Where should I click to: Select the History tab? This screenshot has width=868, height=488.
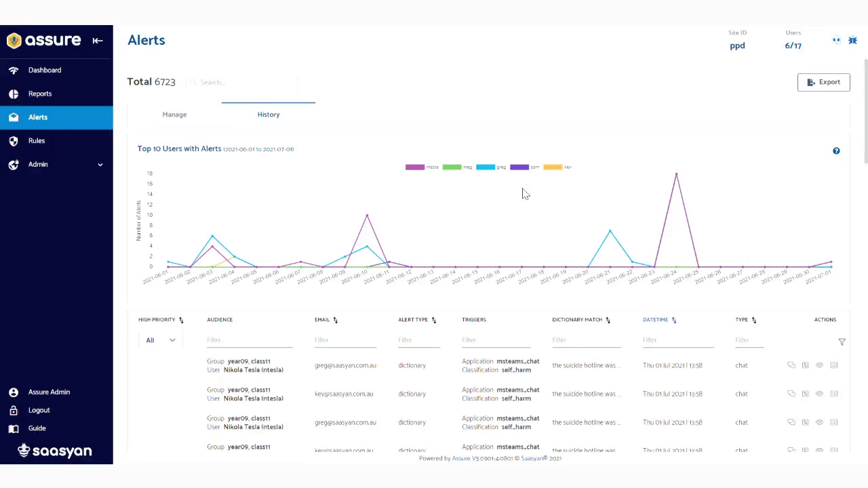click(x=269, y=115)
